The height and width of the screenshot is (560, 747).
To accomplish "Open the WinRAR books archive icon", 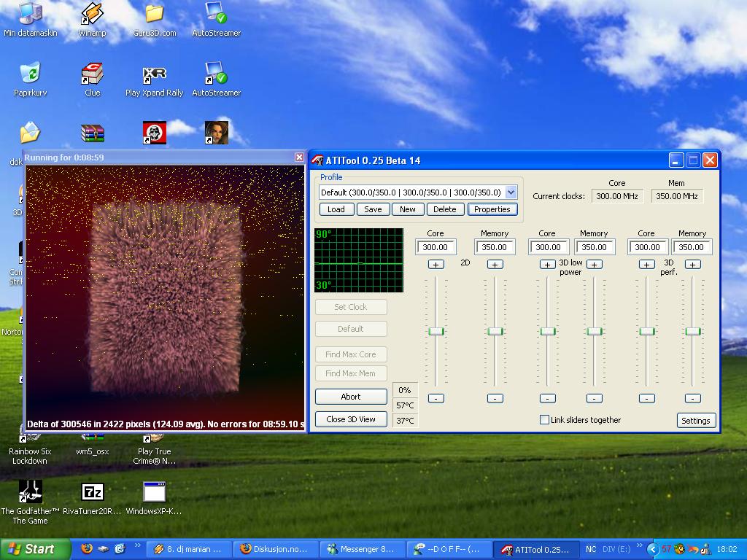I will pos(93,133).
